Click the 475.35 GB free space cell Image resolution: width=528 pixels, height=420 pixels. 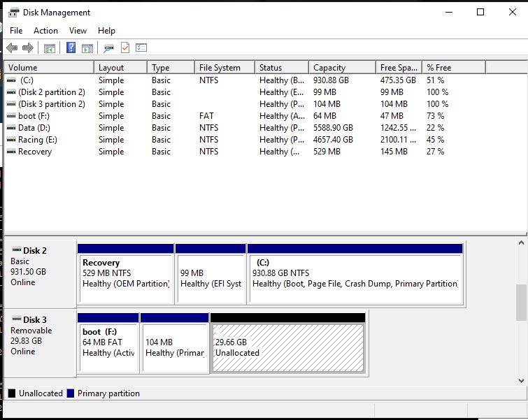pos(398,80)
